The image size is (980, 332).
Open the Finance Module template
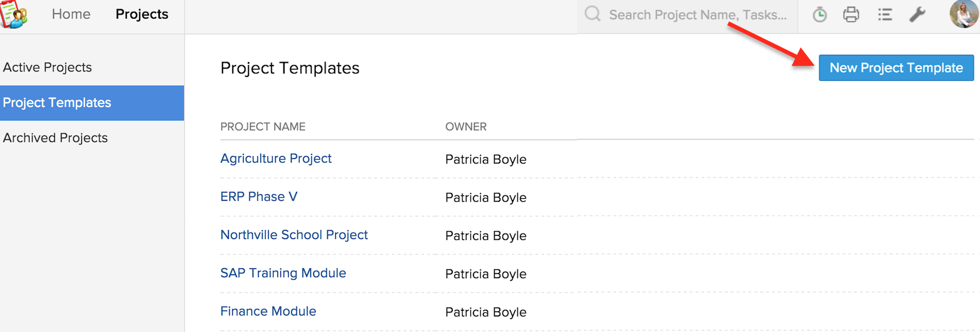point(268,311)
